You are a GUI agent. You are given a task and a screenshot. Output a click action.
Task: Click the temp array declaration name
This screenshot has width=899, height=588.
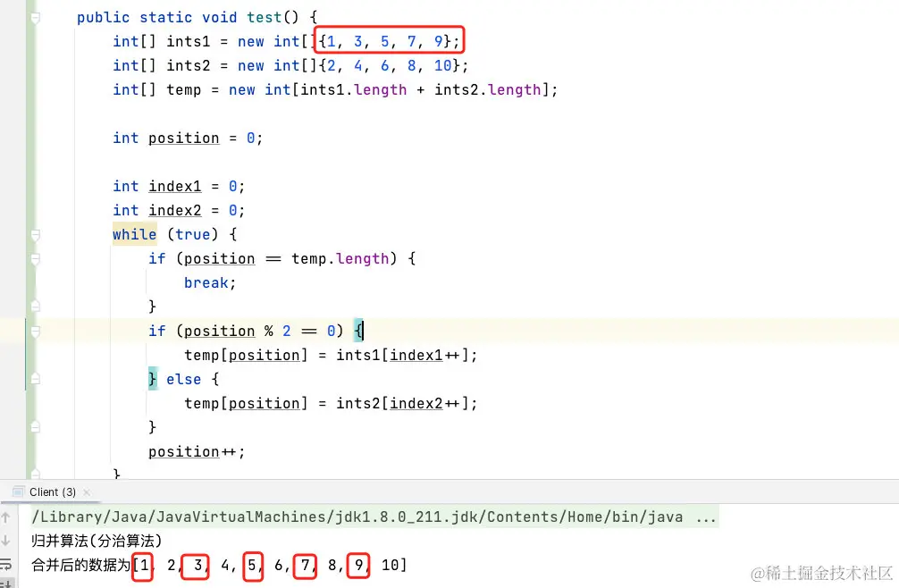184,89
